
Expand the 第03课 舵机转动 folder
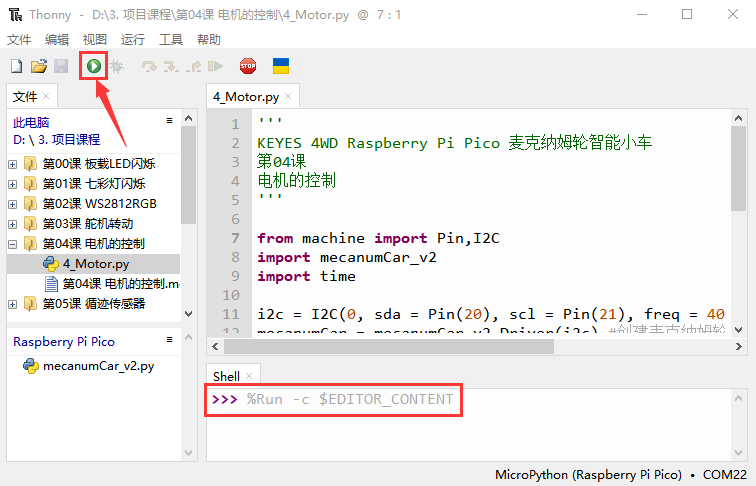coord(13,224)
